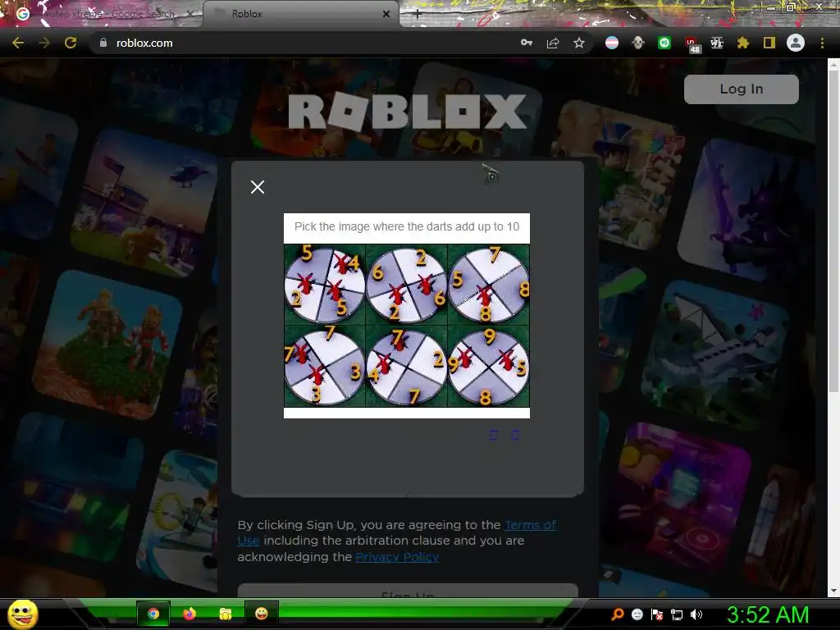The image size is (840, 630).
Task: Pick the dartboard showing 7, 2, 4, 7
Action: tap(407, 367)
